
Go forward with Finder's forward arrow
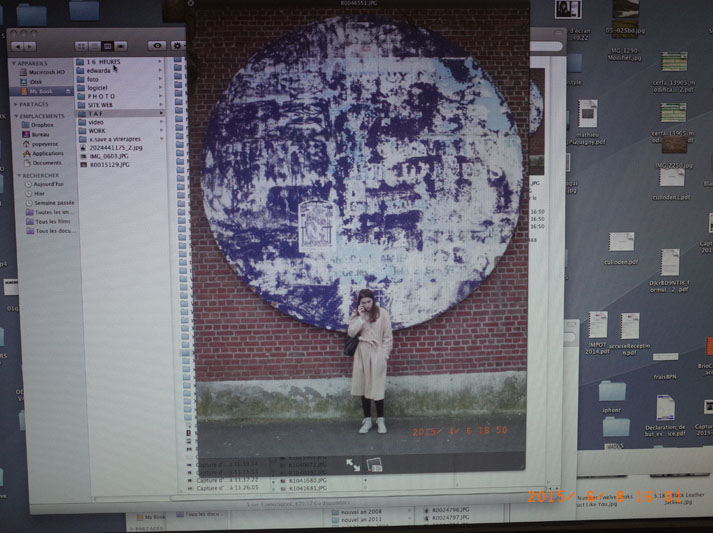30,46
